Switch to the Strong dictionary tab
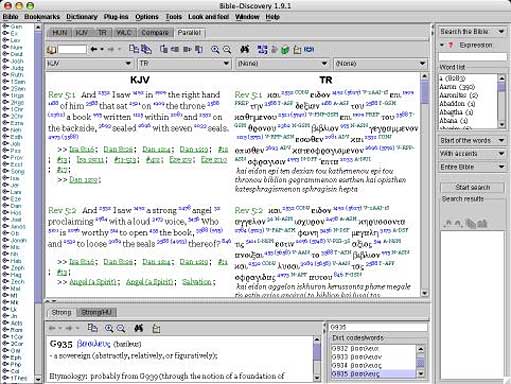 click(61, 312)
